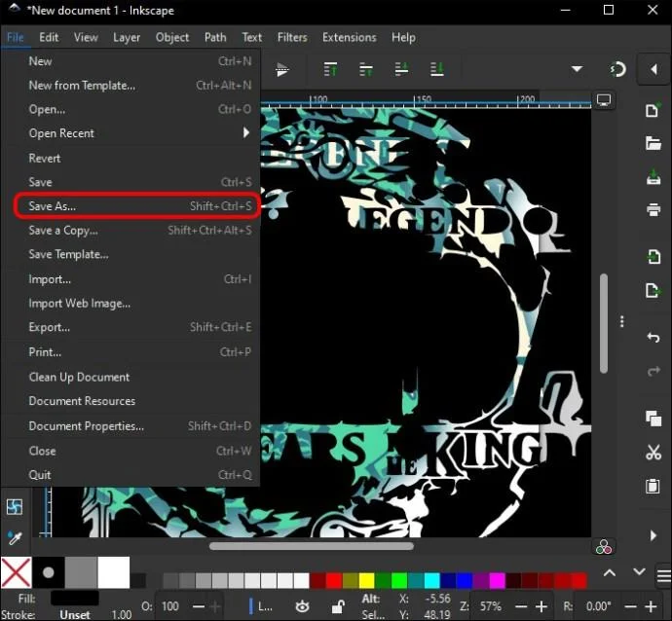
Task: Toggle the snapping control icon
Action: point(617,69)
